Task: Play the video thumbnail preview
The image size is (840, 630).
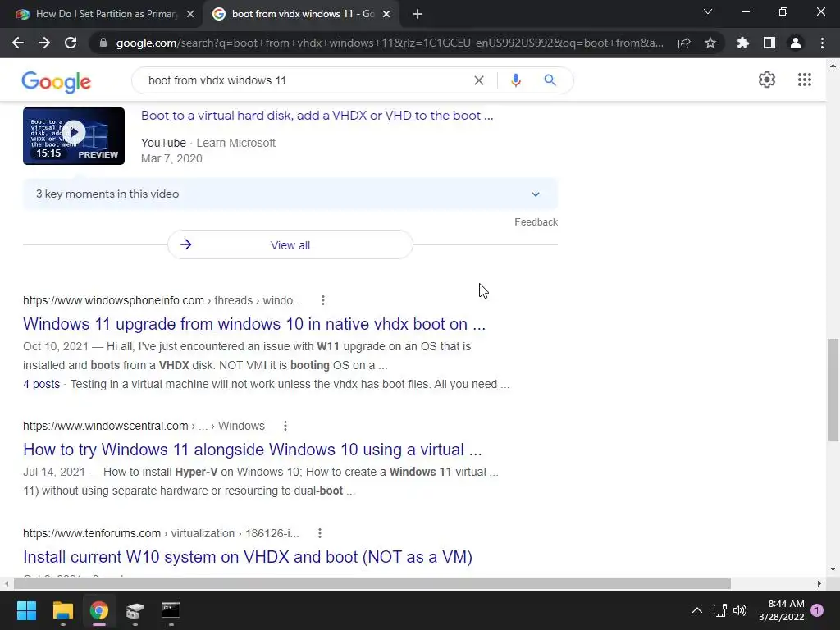Action: pyautogui.click(x=74, y=136)
